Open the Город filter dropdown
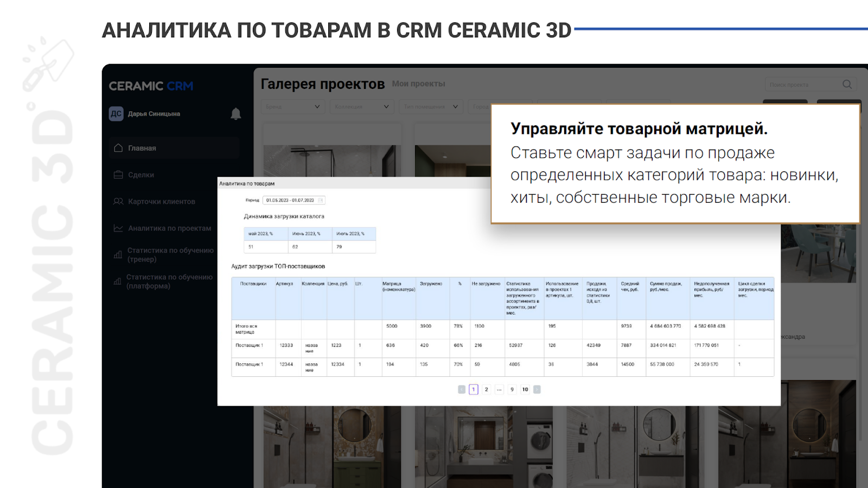This screenshot has height=488, width=868. tap(480, 106)
